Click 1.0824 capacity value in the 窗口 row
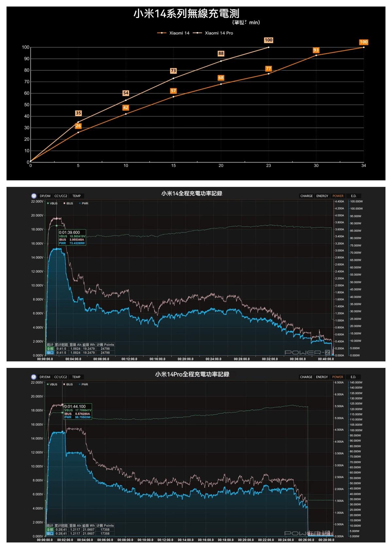The width and height of the screenshot is (392, 549). point(75,353)
